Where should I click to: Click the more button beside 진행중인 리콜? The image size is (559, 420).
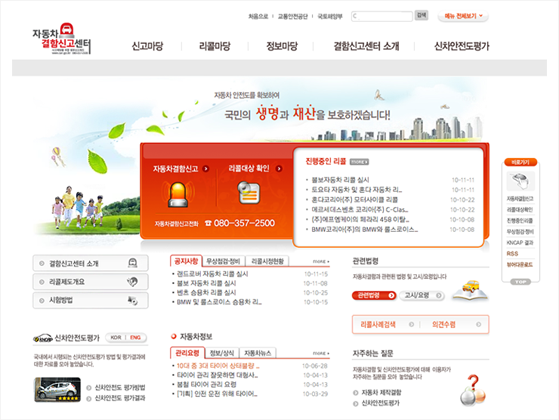[359, 162]
